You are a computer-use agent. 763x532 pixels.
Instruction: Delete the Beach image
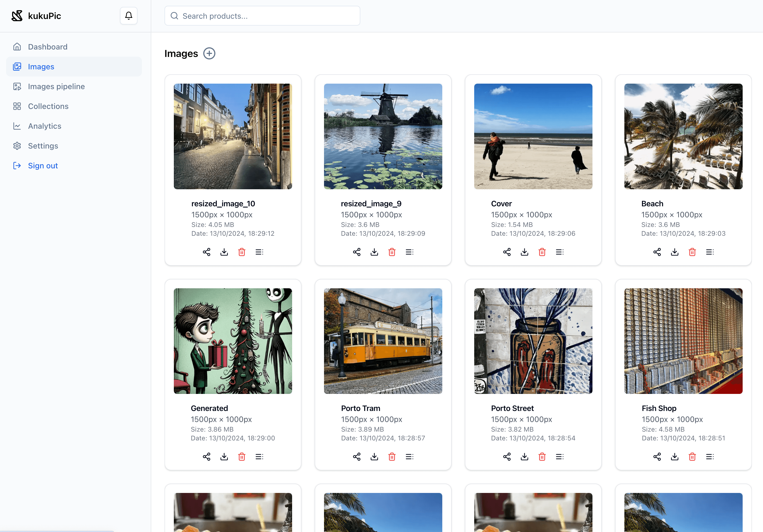[692, 252]
